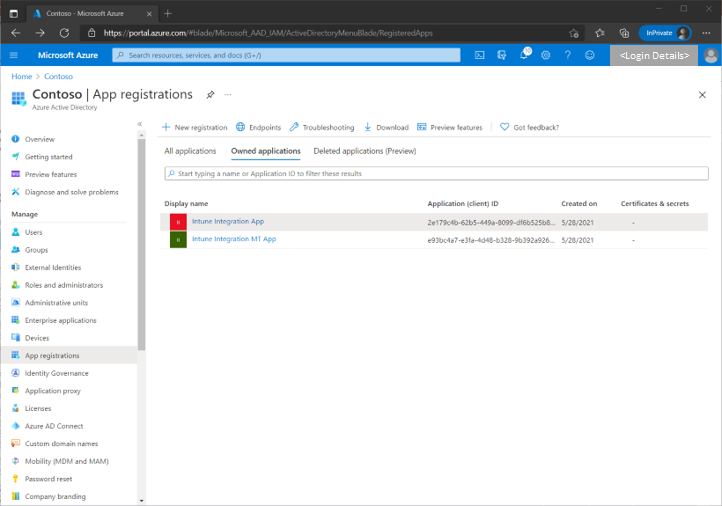This screenshot has width=722, height=506.
Task: Open the Intune Integration App link
Action: point(228,221)
